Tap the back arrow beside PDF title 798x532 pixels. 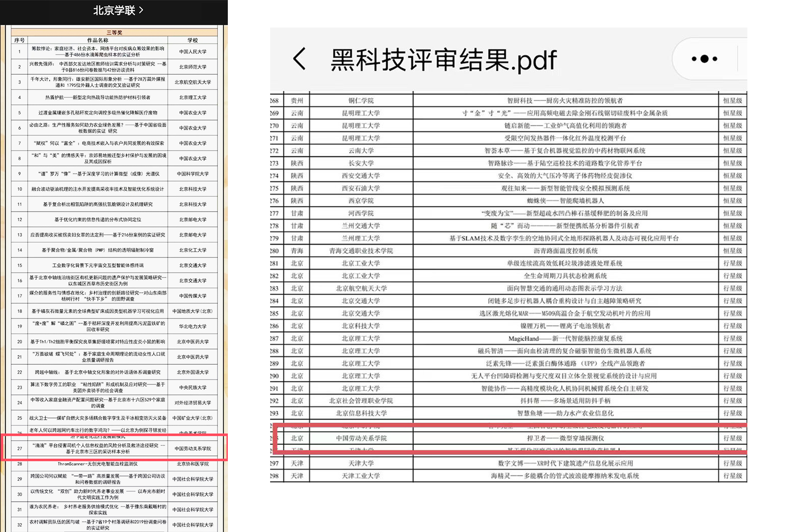coord(300,59)
